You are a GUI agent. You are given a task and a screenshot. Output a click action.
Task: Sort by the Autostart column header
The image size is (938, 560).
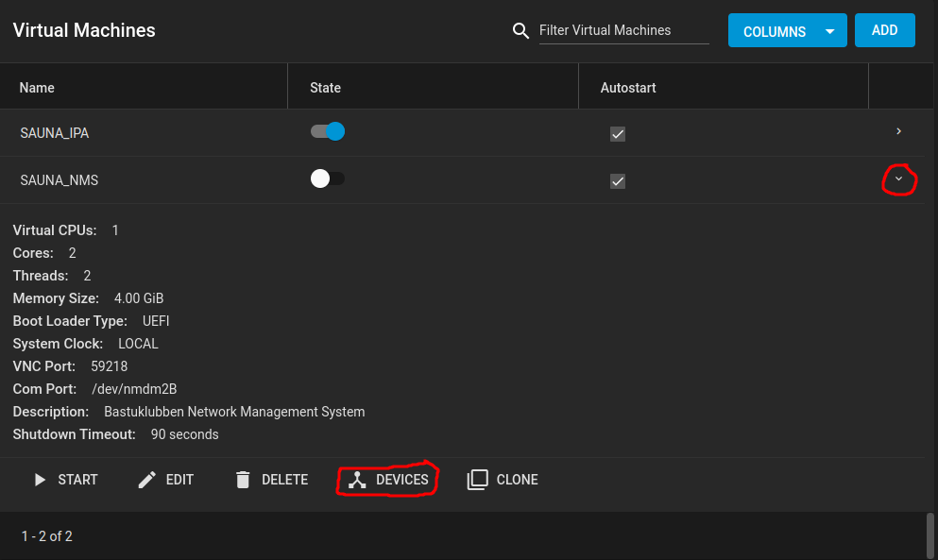point(628,88)
